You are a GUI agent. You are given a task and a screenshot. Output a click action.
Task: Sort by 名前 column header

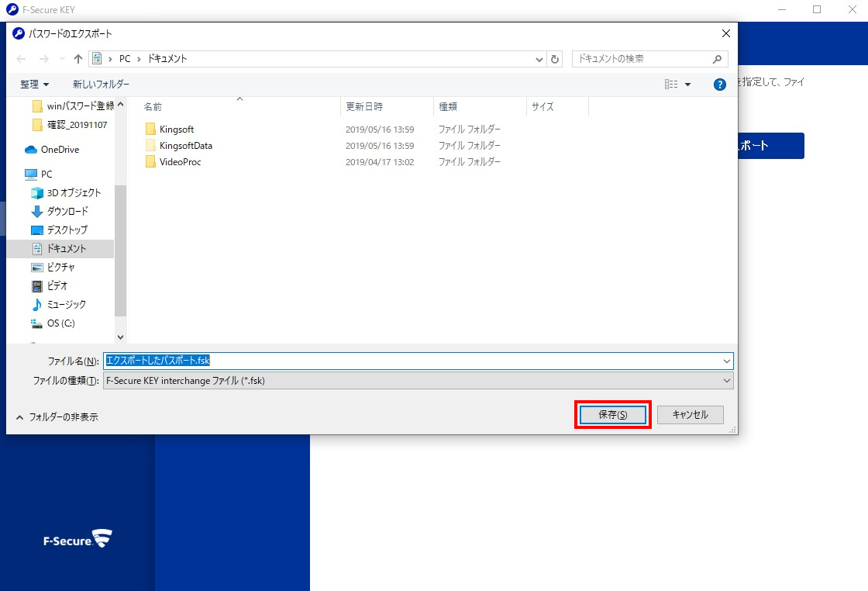153,107
